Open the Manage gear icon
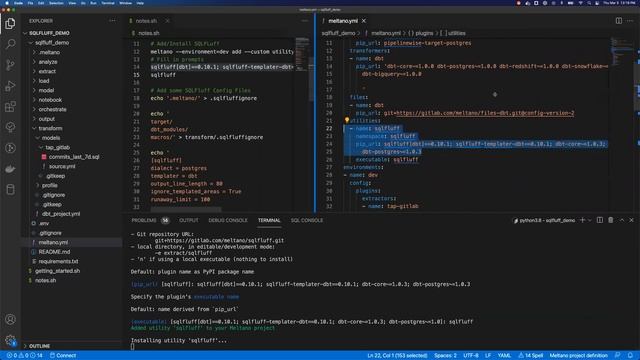 pos(10,340)
